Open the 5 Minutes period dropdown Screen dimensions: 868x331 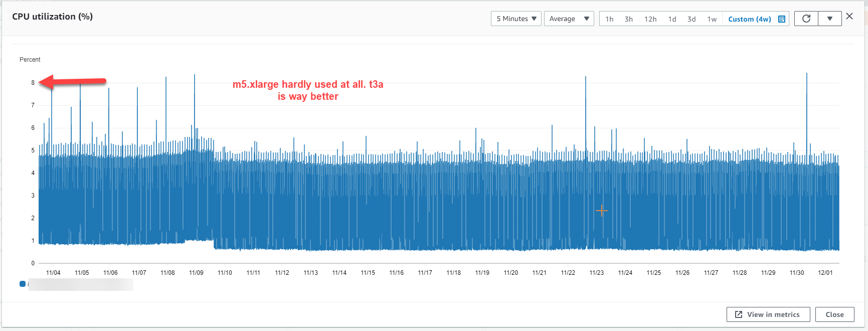516,19
